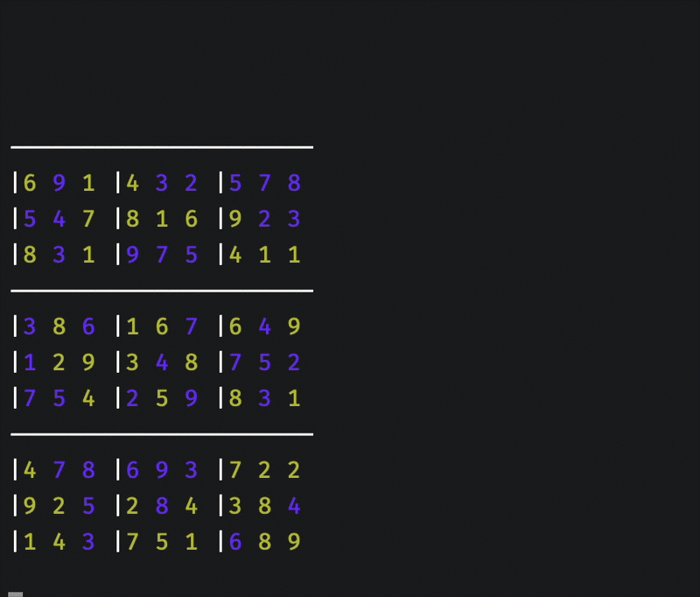Image resolution: width=700 pixels, height=597 pixels.
Task: Select the yellow 7 in the '7 2 2' group
Action: pos(235,470)
